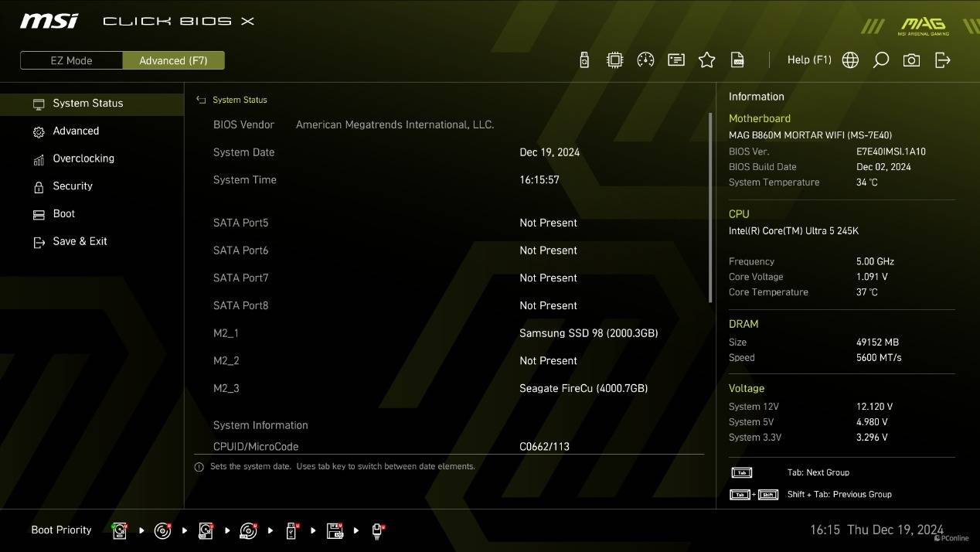
Task: Open the log file icon
Action: click(x=737, y=60)
